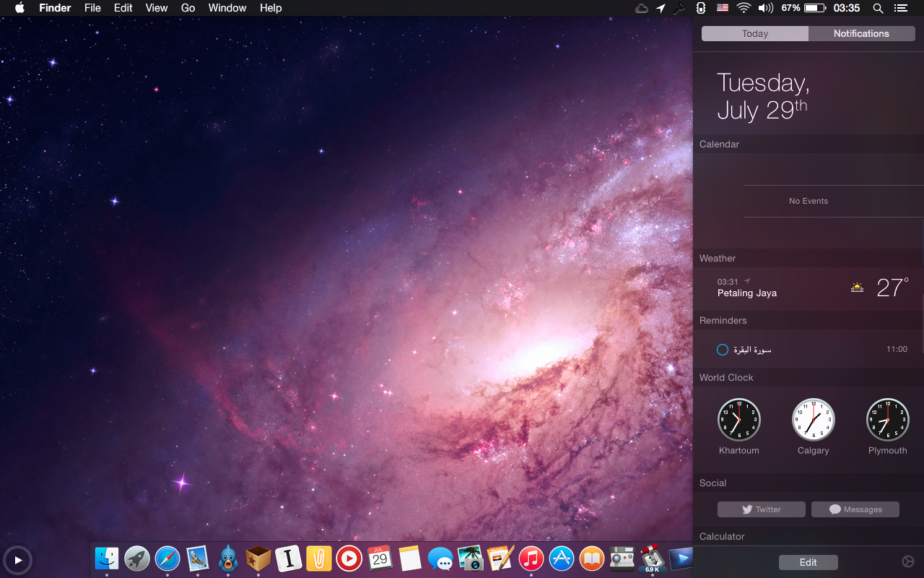Open the yellow paperclip app in Dock
Image resolution: width=924 pixels, height=578 pixels.
click(318, 558)
